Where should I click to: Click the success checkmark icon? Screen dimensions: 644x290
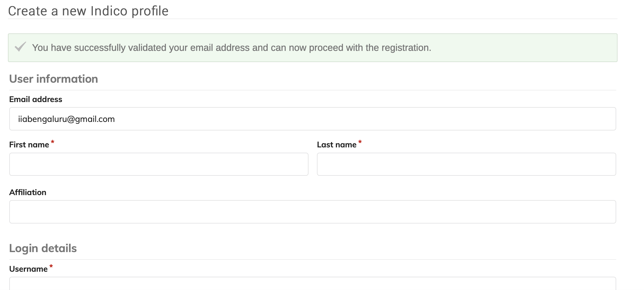pos(20,47)
